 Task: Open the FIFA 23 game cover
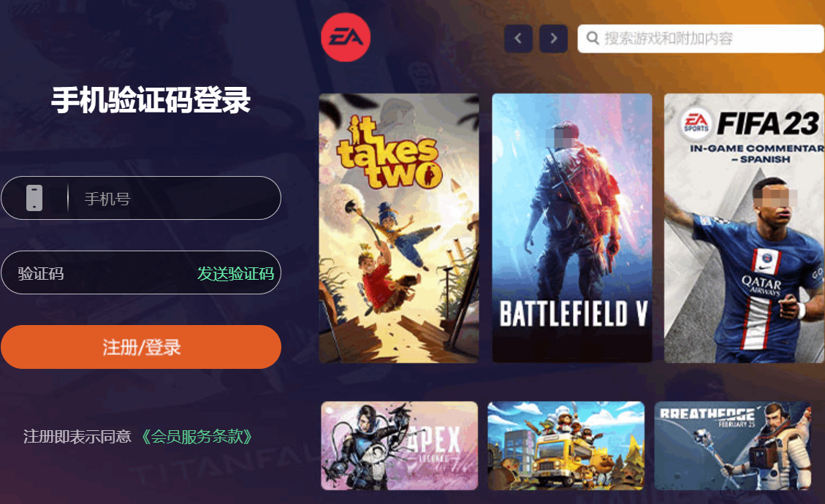pyautogui.click(x=744, y=229)
